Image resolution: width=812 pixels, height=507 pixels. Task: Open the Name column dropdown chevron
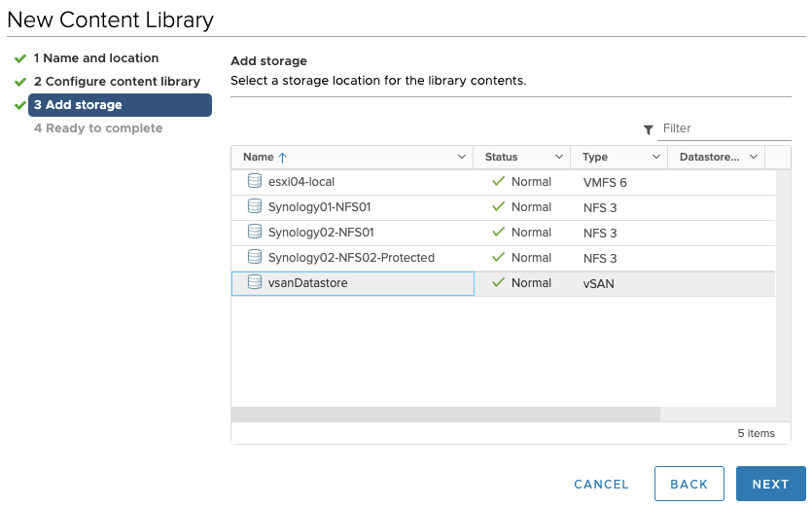click(462, 158)
